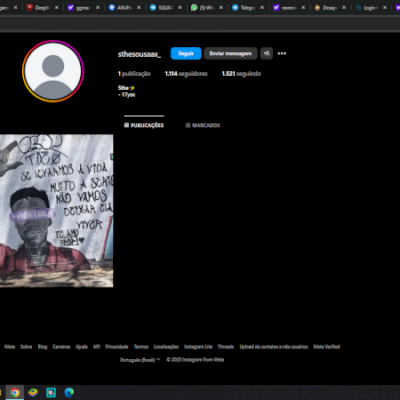Viewport: 400px width, 400px height.
Task: Open the Carreiras footer link
Action: pos(61,347)
